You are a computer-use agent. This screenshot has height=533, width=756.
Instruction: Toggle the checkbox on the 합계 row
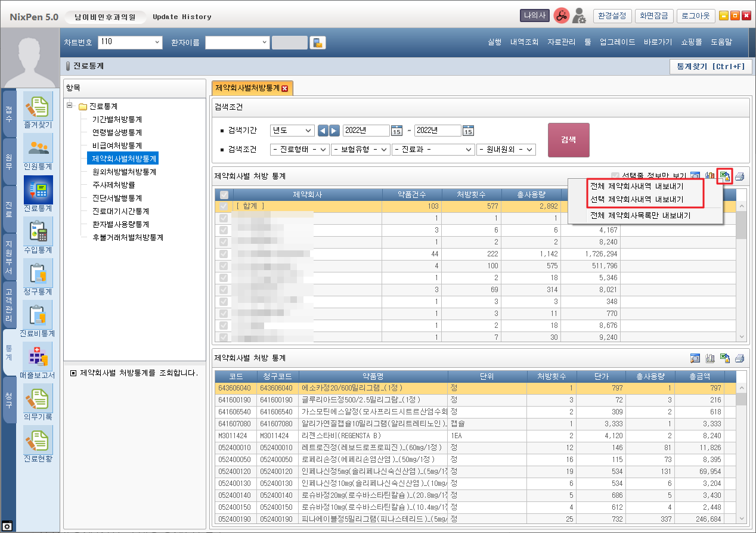224,206
